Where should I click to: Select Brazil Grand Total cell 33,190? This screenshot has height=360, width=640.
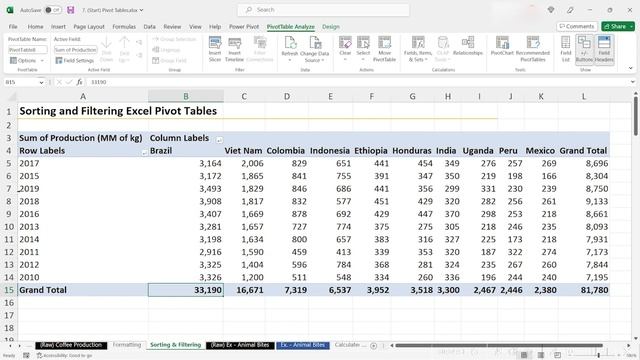pyautogui.click(x=186, y=290)
